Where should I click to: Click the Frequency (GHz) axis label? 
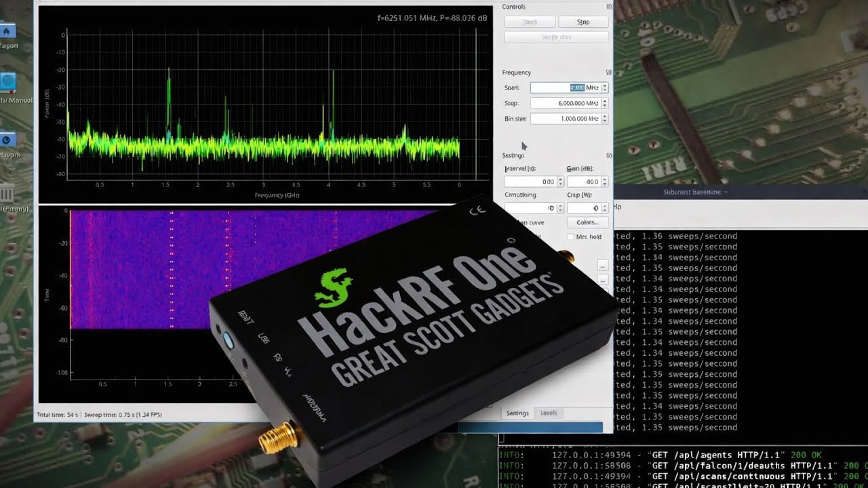pyautogui.click(x=277, y=195)
